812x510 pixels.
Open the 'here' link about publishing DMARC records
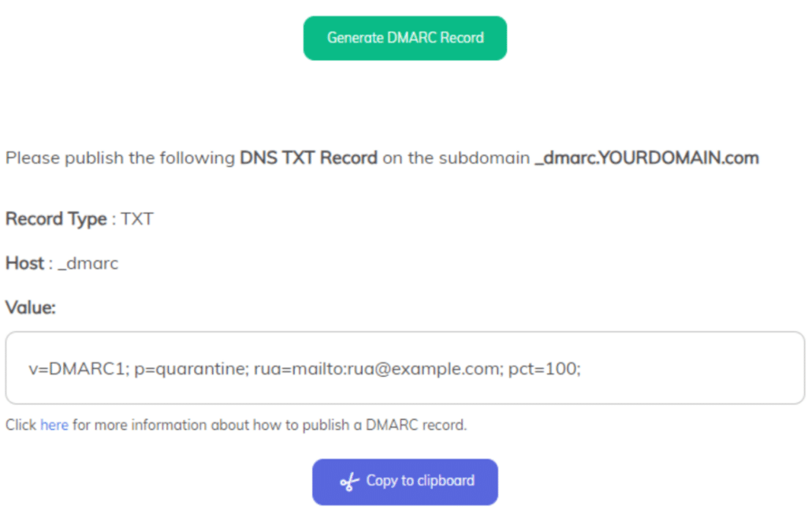[54, 425]
